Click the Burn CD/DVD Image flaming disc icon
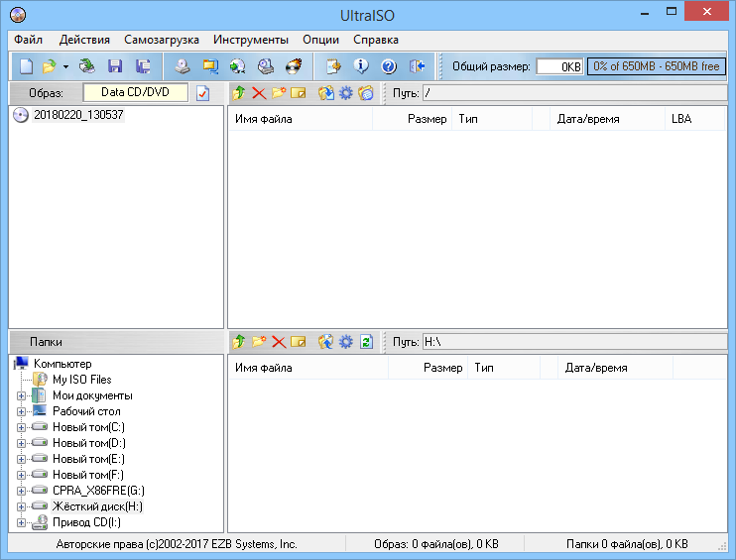The width and height of the screenshot is (736, 560). 294,66
